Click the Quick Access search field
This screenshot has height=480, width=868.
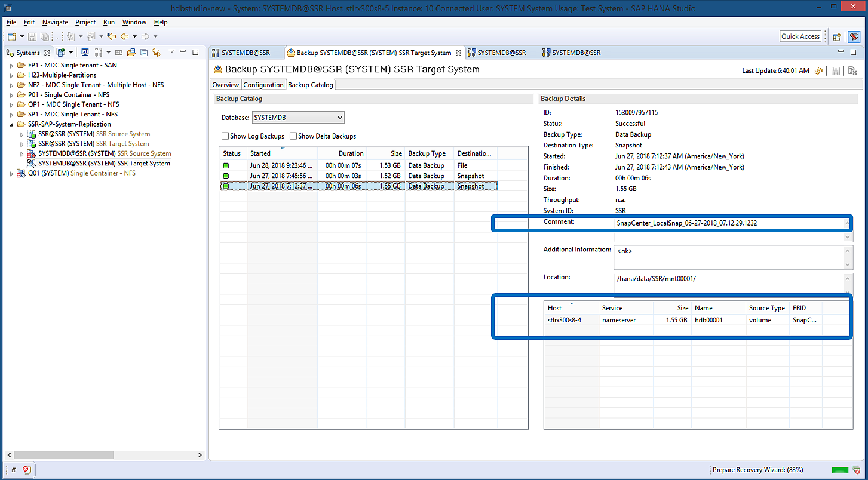pos(800,36)
